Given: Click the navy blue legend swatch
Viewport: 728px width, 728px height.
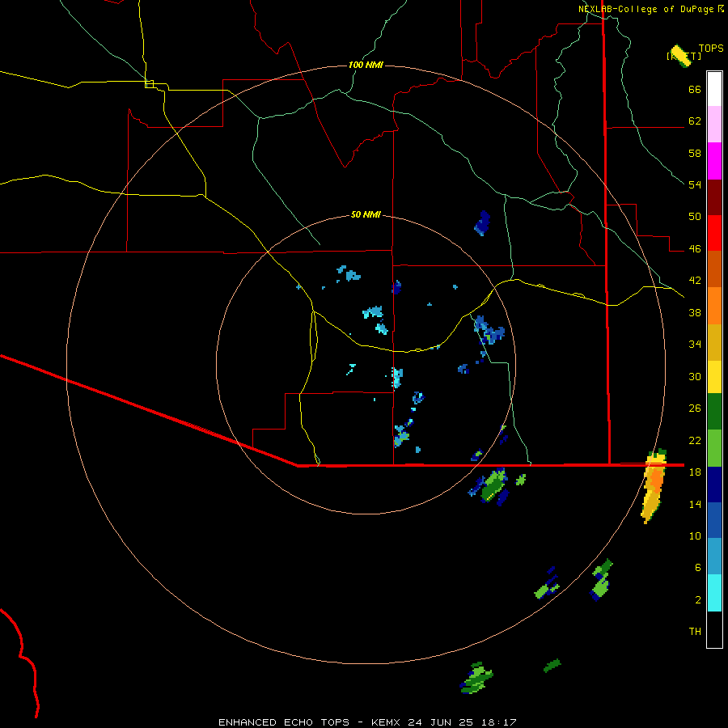Looking at the screenshot, I should pos(714,485).
